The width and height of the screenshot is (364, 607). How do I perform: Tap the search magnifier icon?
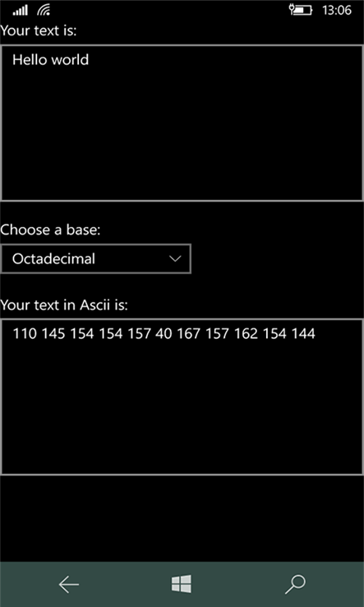pos(295,584)
